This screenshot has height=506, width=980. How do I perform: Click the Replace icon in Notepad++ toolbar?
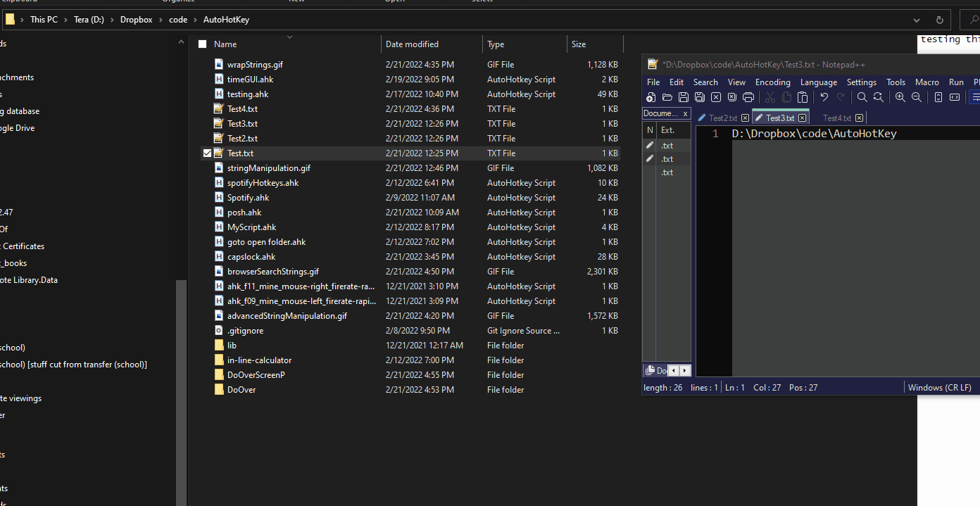point(879,98)
